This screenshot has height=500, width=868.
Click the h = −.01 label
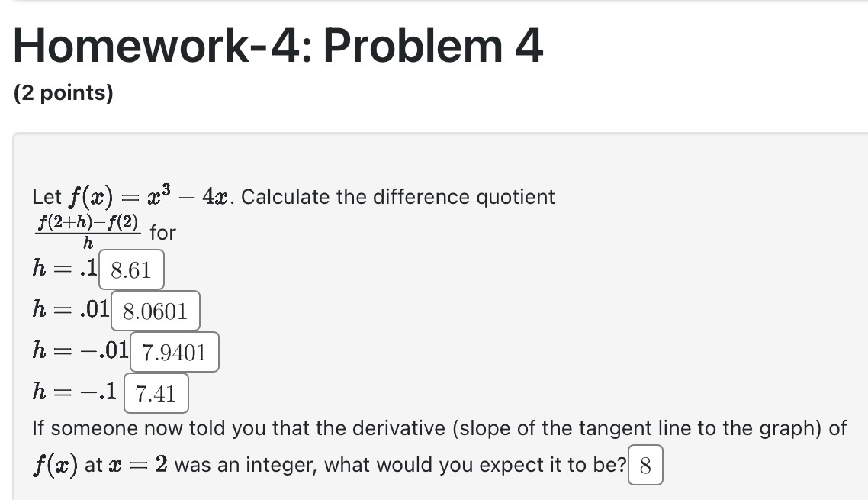[x=80, y=350]
